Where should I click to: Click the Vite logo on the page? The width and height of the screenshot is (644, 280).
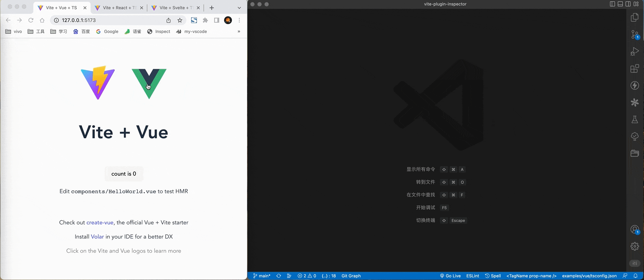tap(98, 83)
